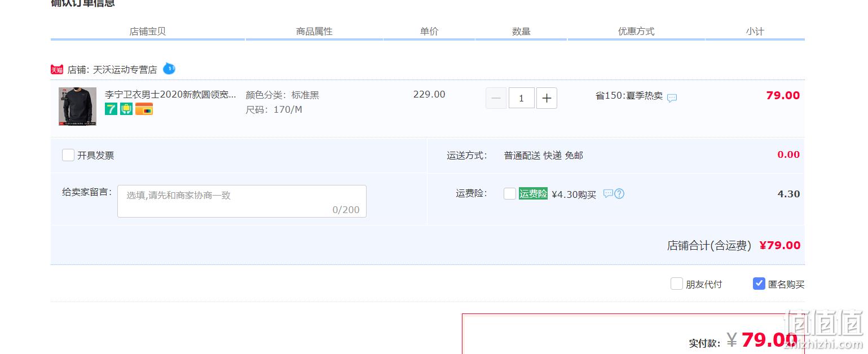Click the orange credit card payment icon
The image size is (868, 354).
[144, 109]
